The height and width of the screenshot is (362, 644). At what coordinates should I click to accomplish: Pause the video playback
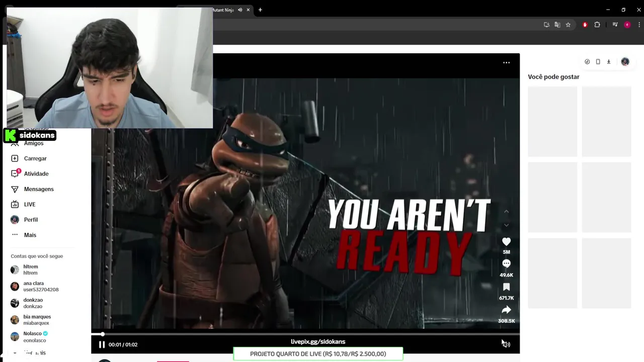click(102, 344)
